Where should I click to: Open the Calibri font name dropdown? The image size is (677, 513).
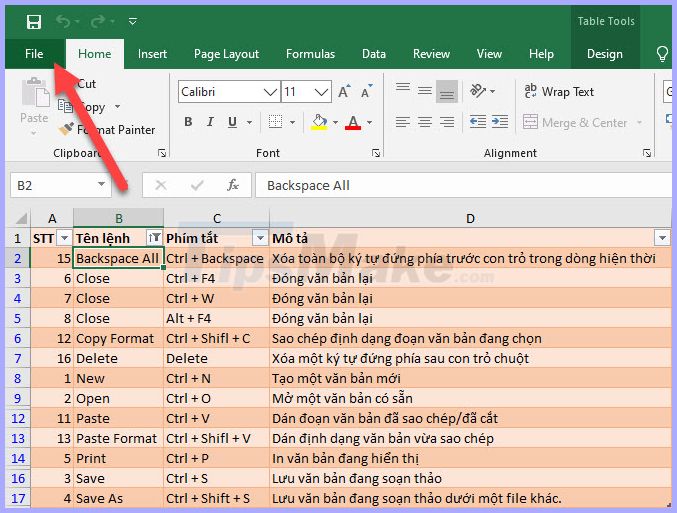click(270, 92)
